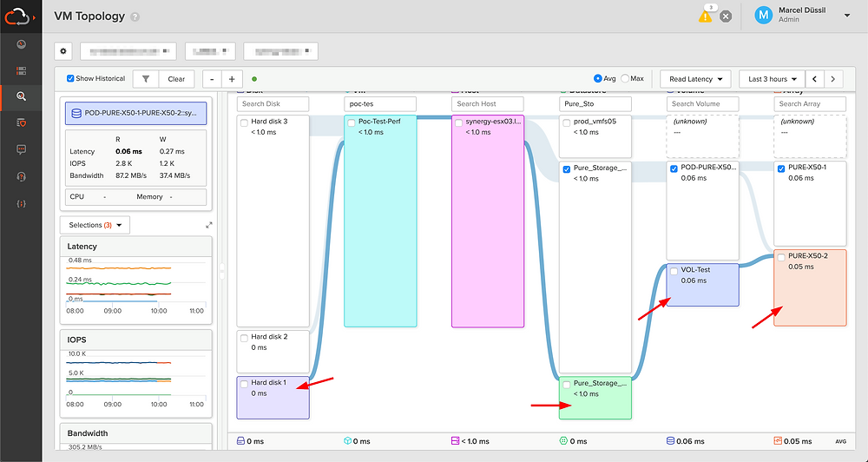Click the expand arrows icon beside Selections
Viewport: 868px width, 462px height.
(x=208, y=225)
